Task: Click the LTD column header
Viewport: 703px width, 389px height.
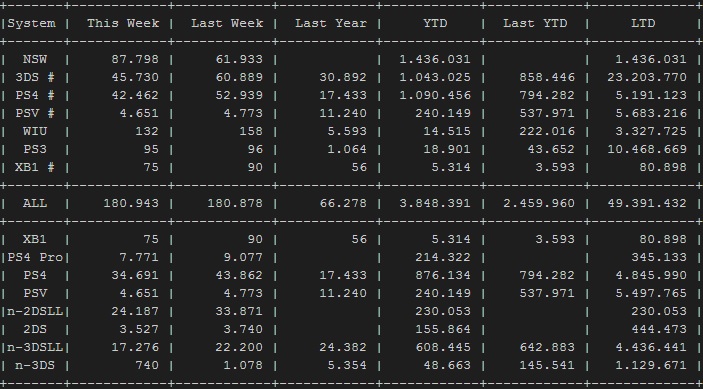Action: click(x=643, y=23)
